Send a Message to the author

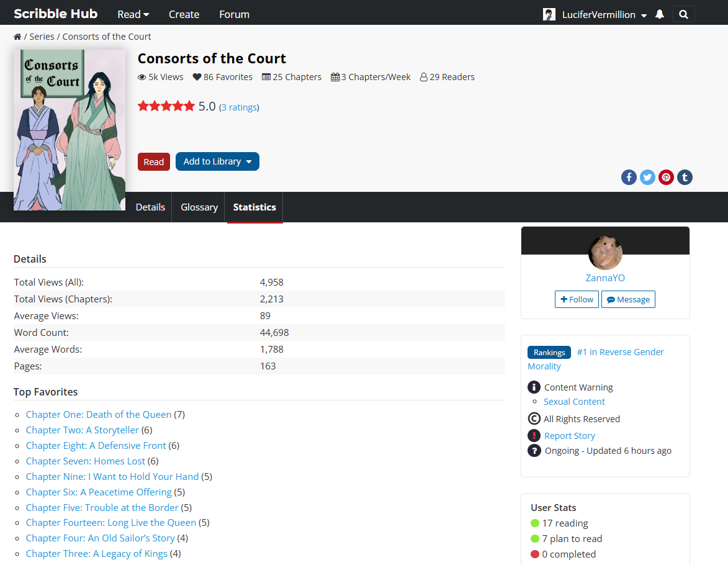(x=628, y=299)
